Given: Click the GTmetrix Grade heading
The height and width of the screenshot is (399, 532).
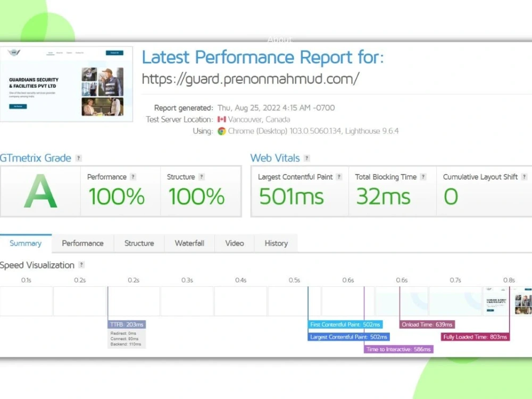Looking at the screenshot, I should pos(36,158).
